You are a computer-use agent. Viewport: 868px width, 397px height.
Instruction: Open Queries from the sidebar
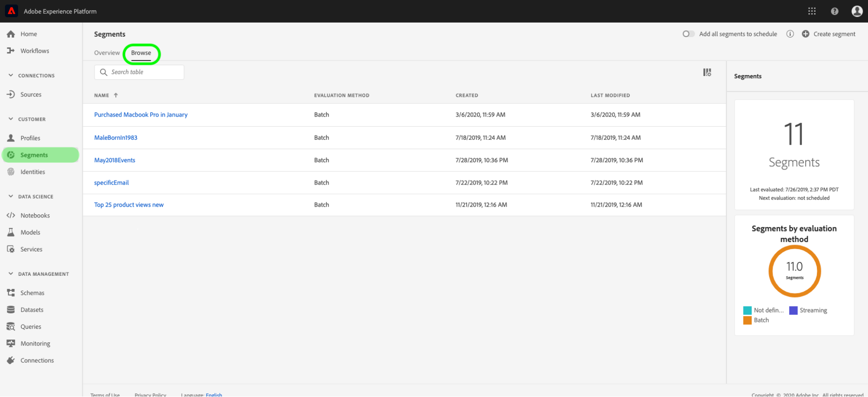(x=31, y=326)
